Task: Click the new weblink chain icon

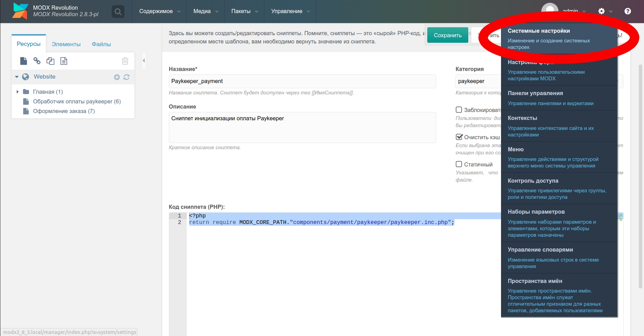Action: [37, 61]
